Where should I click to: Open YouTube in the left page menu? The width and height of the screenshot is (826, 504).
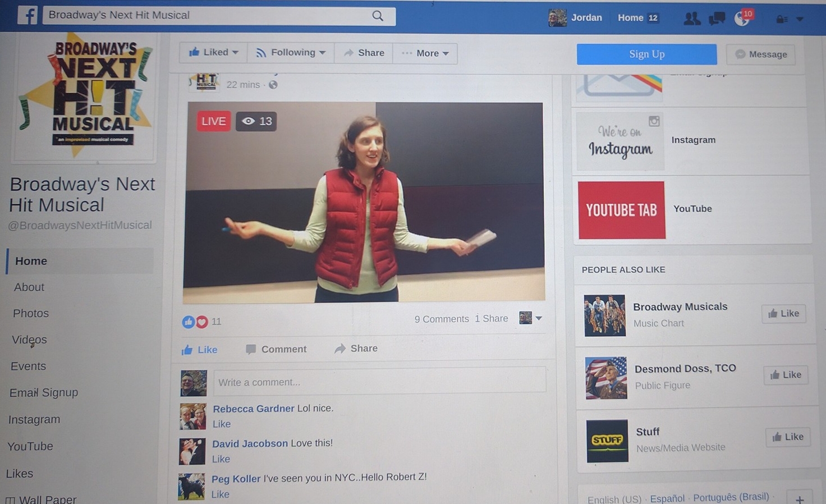coord(30,446)
